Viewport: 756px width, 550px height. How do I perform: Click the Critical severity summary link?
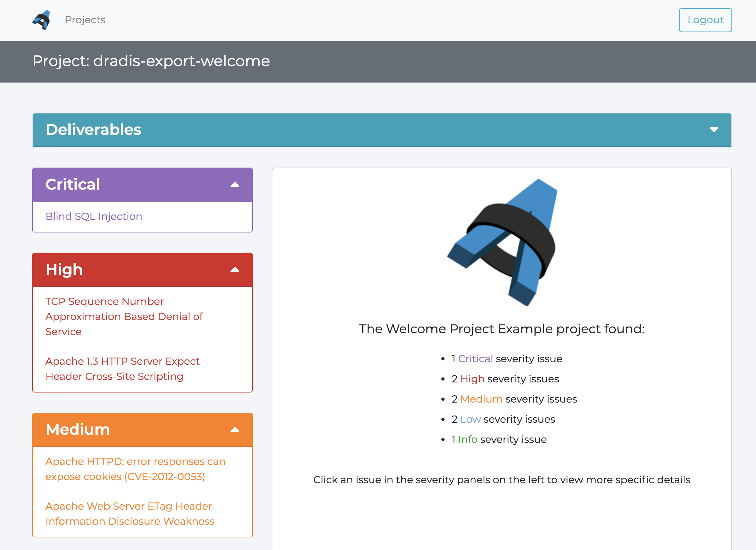tap(475, 359)
